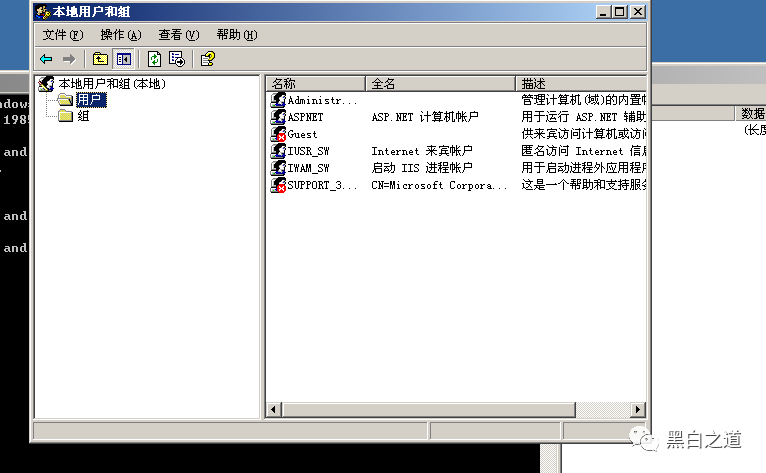Viewport: 766px width, 473px height.
Task: Select the 组 folder in tree
Action: click(x=83, y=116)
